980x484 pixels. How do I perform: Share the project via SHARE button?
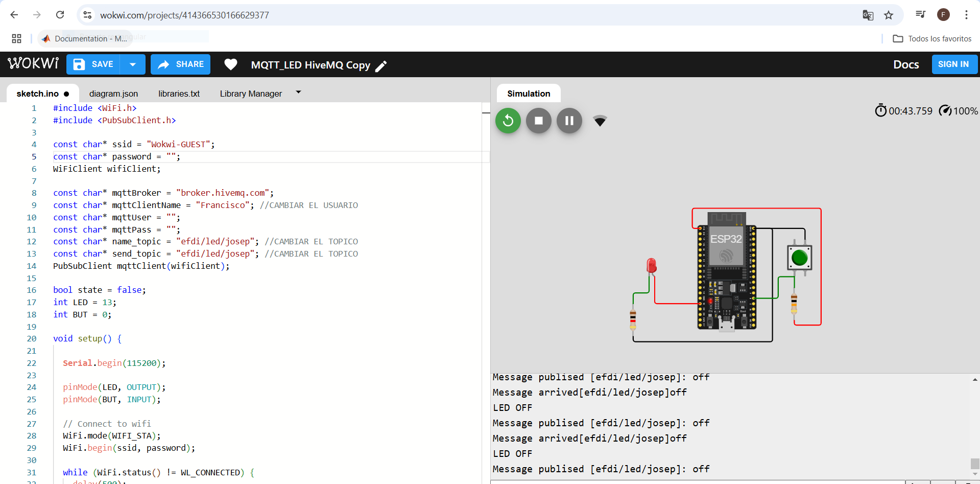click(x=180, y=64)
